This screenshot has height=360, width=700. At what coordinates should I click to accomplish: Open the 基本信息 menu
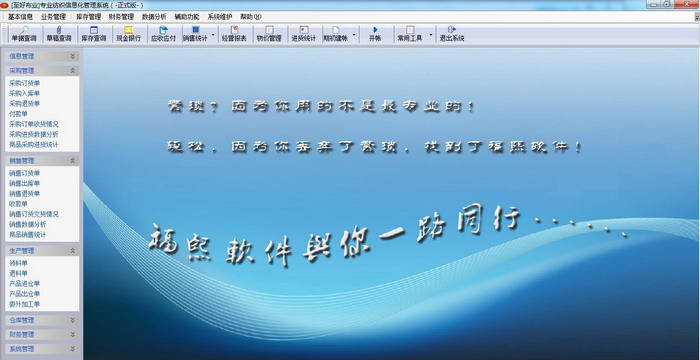point(20,17)
